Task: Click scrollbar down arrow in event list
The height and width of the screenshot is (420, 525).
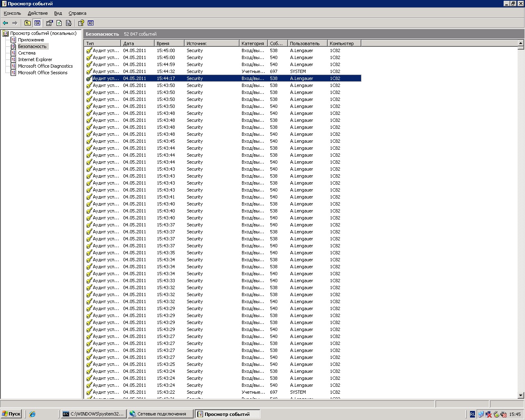Action: point(521,395)
